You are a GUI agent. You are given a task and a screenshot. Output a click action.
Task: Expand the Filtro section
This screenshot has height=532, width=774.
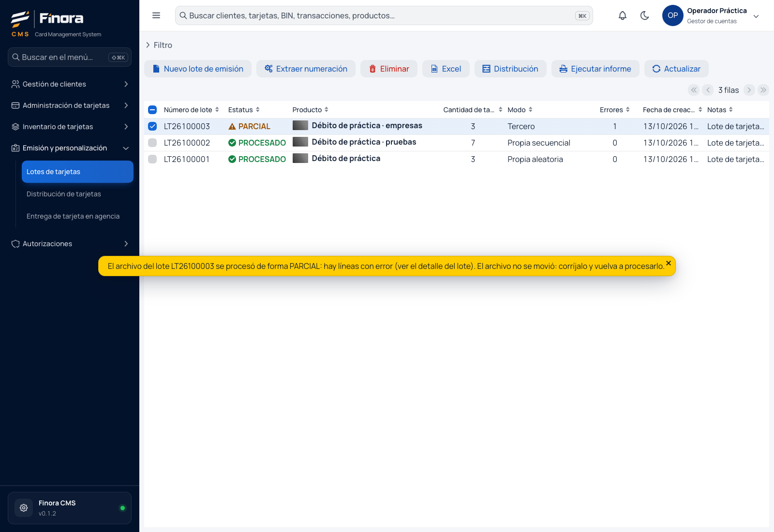pos(159,45)
